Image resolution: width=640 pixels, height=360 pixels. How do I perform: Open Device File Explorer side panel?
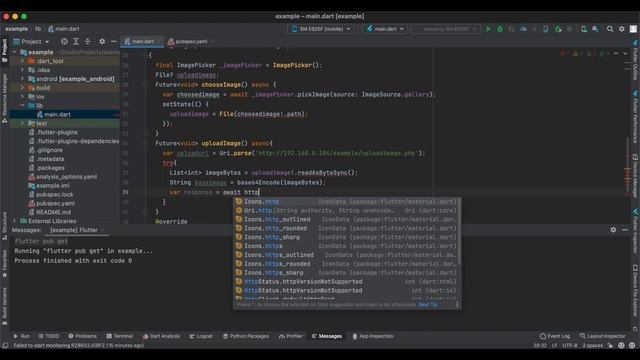[636, 291]
